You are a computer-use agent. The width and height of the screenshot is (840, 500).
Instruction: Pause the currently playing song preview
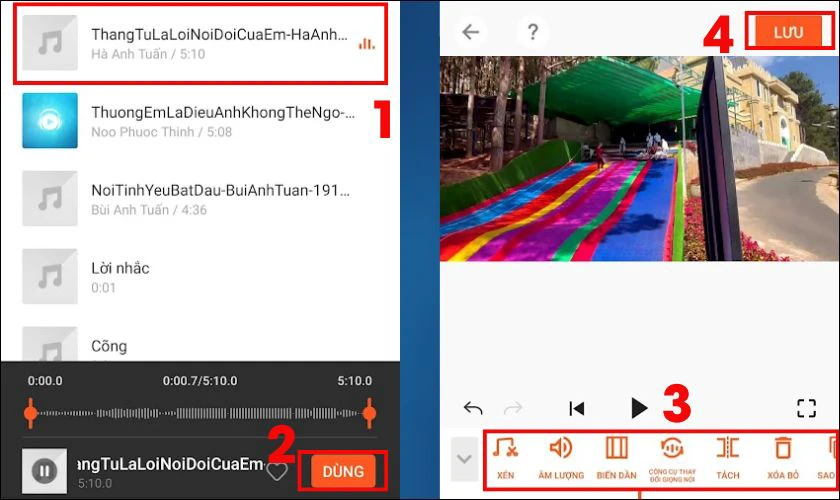click(44, 471)
